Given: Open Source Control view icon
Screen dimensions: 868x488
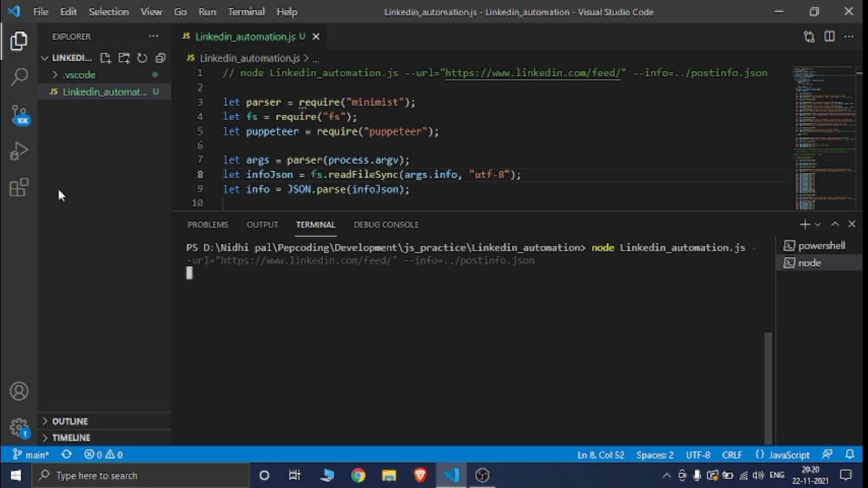Looking at the screenshot, I should click(19, 114).
